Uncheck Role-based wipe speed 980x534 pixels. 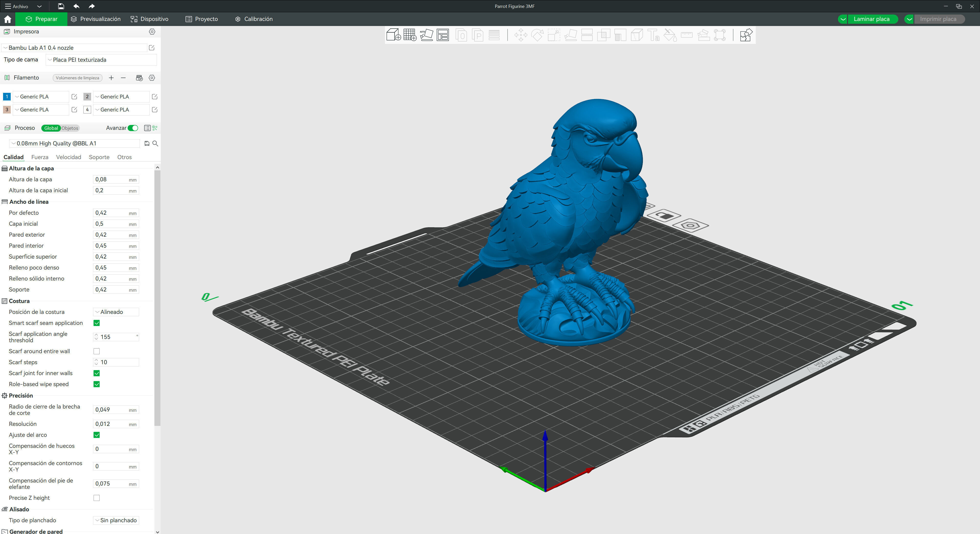pos(97,384)
